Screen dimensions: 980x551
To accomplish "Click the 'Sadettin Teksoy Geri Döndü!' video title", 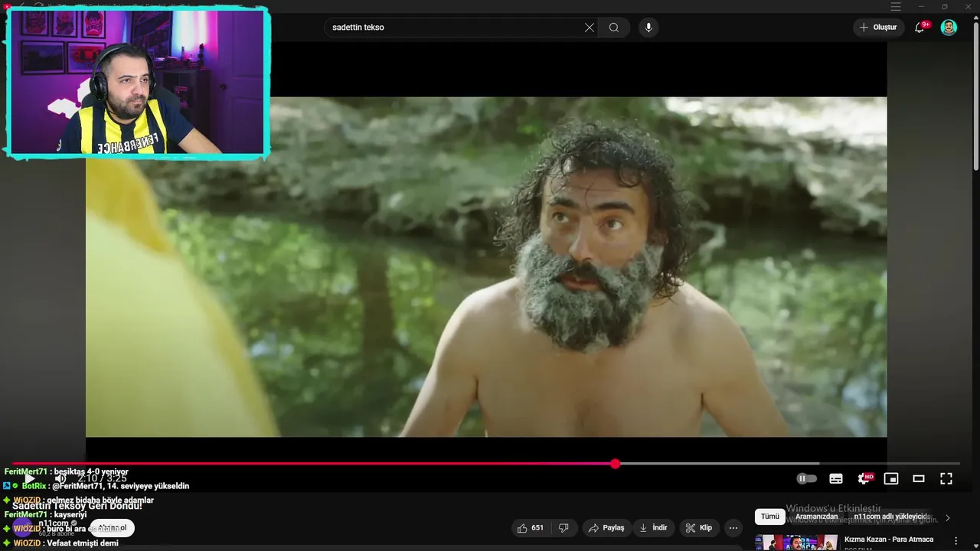I will [77, 506].
